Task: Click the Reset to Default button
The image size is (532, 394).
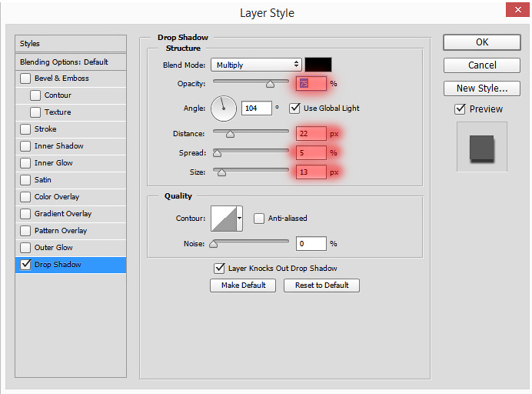Action: click(x=321, y=285)
